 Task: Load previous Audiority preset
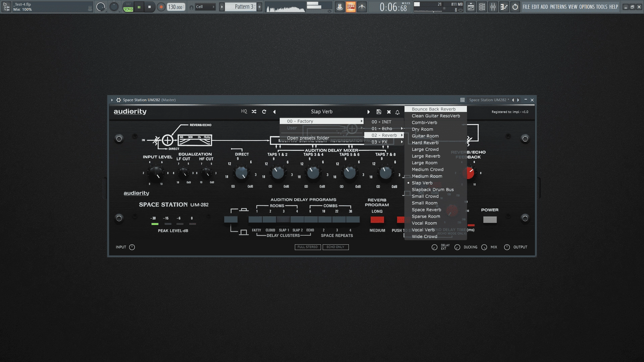[274, 112]
